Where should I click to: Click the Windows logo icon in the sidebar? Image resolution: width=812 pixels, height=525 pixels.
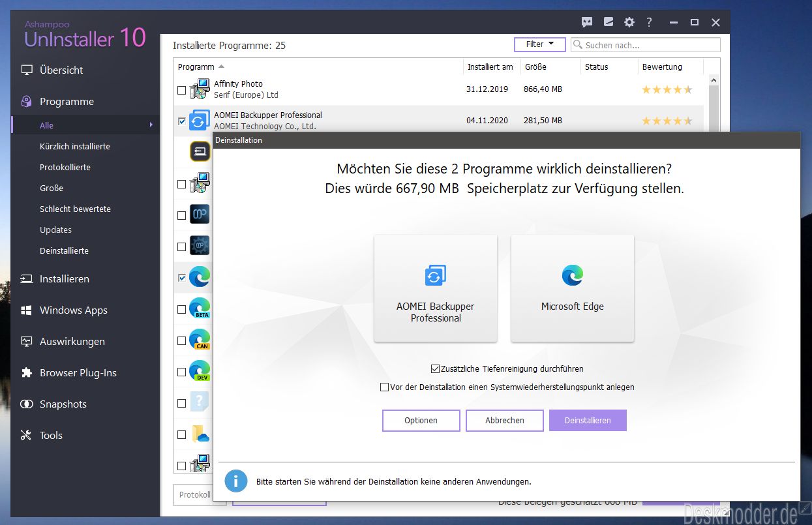point(27,310)
